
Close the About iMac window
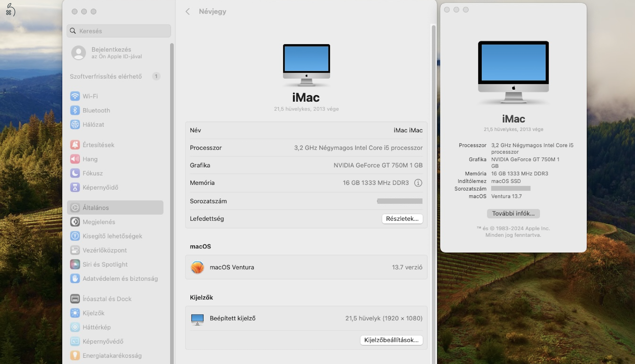447,10
